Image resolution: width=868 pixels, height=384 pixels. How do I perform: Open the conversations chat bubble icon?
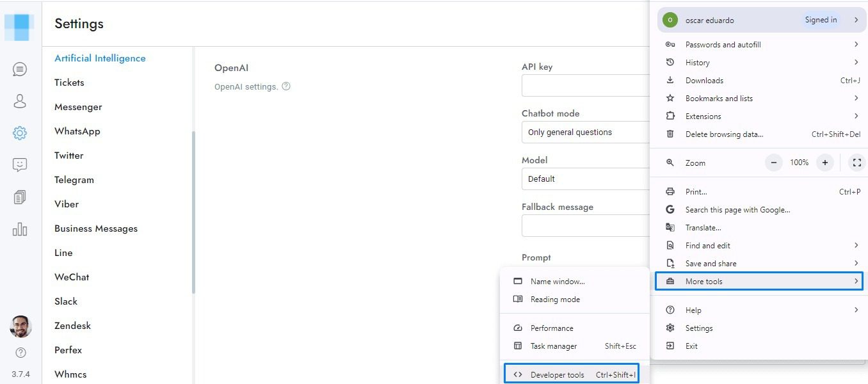pyautogui.click(x=20, y=69)
